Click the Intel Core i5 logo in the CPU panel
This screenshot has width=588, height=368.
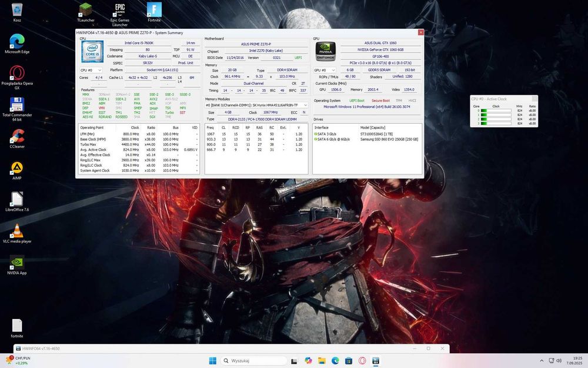pos(92,51)
